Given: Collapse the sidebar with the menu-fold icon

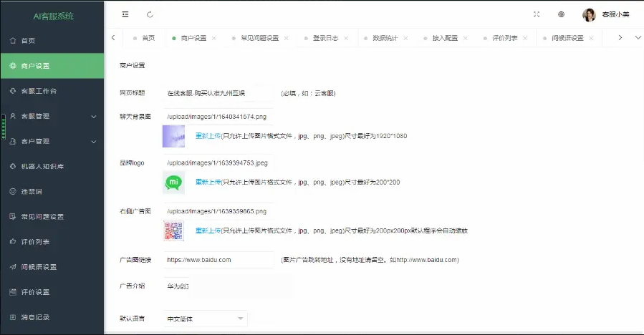Looking at the screenshot, I should pos(125,14).
